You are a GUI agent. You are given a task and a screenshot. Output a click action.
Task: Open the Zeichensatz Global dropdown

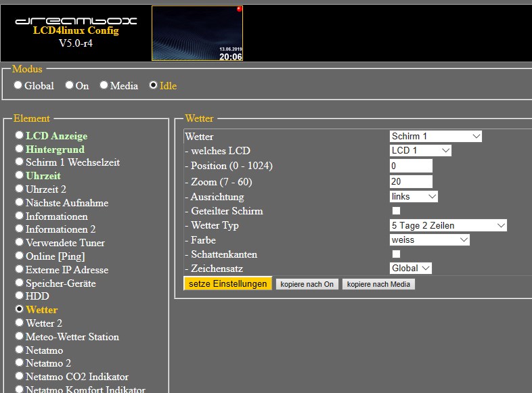(410, 269)
